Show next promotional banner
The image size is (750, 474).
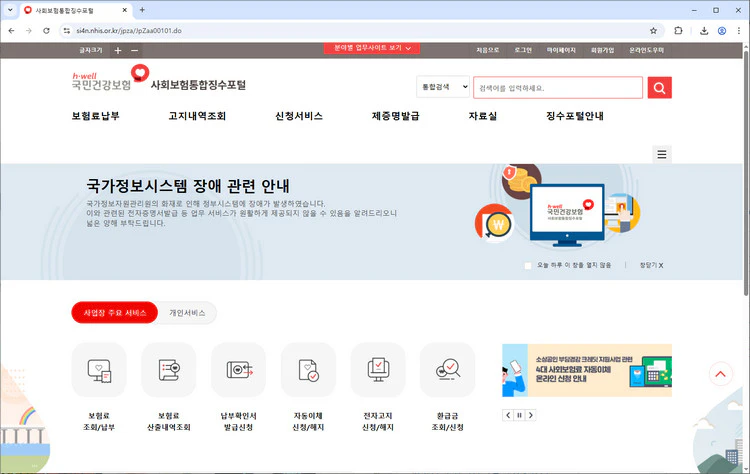pos(530,415)
